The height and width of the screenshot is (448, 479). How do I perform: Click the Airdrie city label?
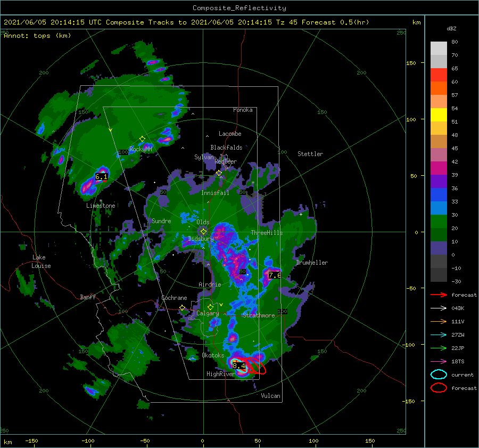pyautogui.click(x=210, y=284)
